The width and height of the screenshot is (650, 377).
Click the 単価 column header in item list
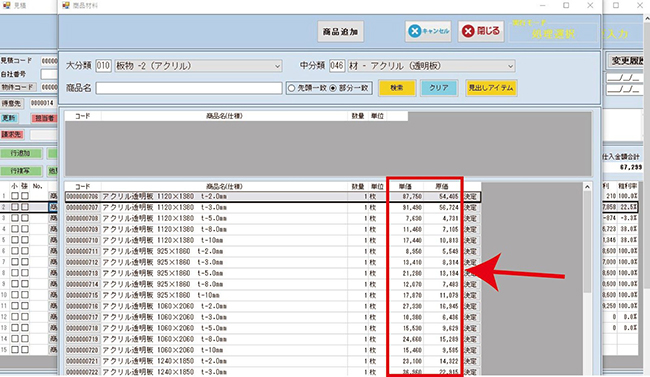tap(405, 187)
